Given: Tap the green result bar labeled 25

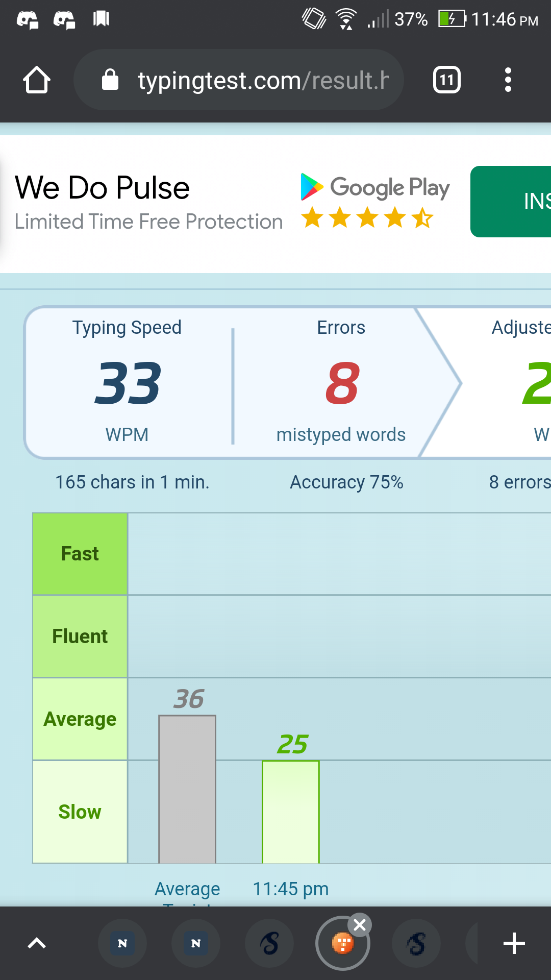Looking at the screenshot, I should 291,812.
